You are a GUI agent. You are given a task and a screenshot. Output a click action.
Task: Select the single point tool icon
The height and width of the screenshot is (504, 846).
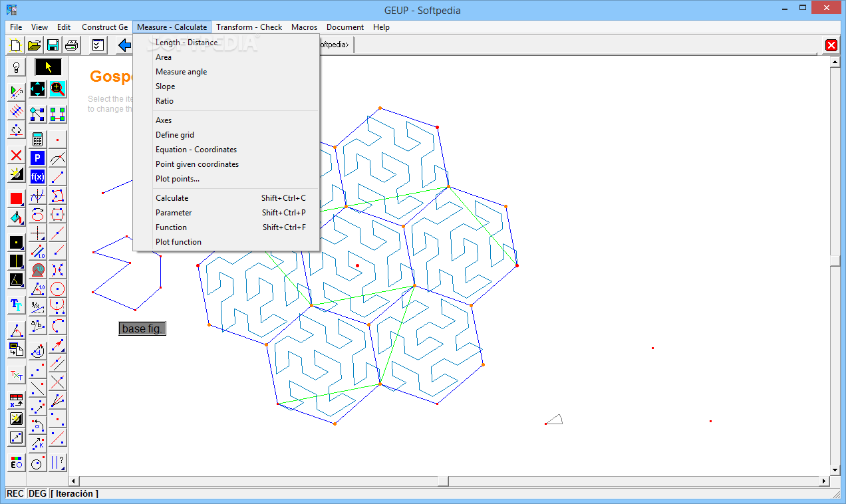pyautogui.click(x=58, y=140)
